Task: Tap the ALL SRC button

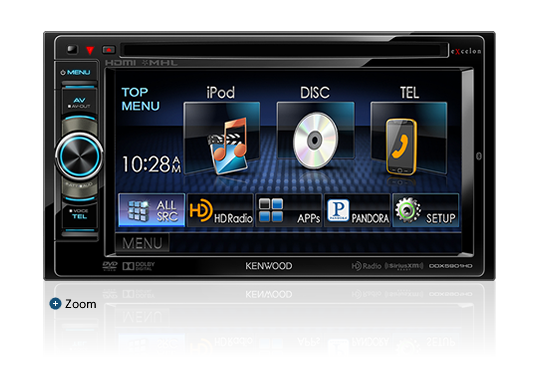Action: coord(151,210)
